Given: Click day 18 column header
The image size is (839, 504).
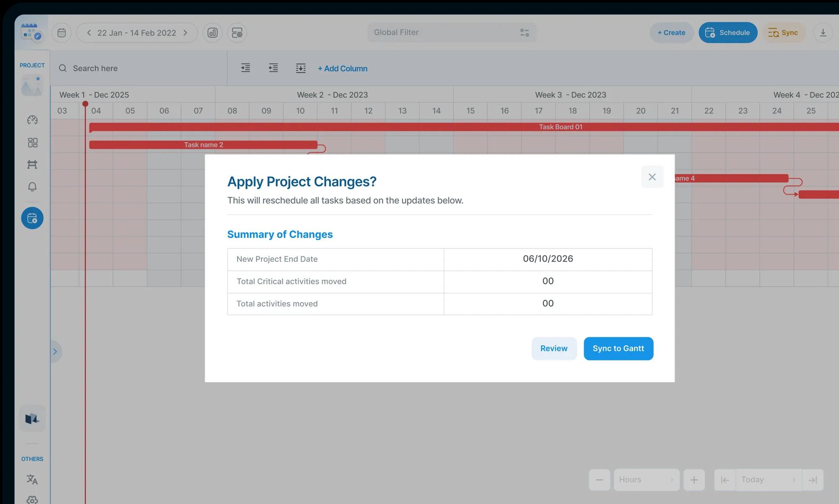Looking at the screenshot, I should 572,111.
